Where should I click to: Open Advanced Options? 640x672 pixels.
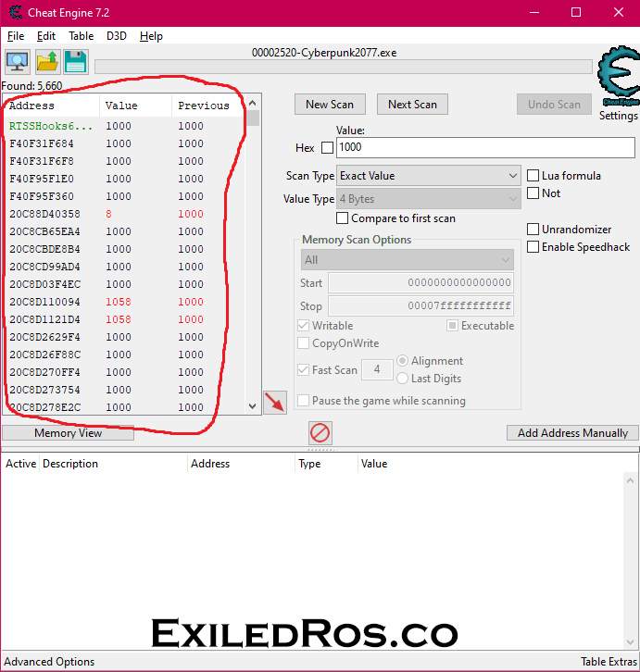click(x=49, y=662)
